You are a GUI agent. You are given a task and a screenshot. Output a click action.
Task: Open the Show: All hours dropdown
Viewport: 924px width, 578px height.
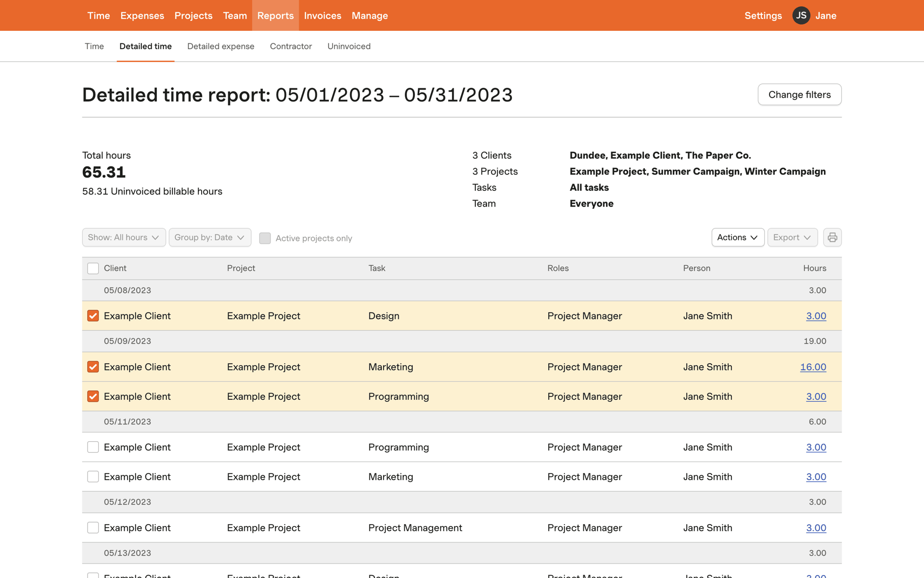pos(124,237)
